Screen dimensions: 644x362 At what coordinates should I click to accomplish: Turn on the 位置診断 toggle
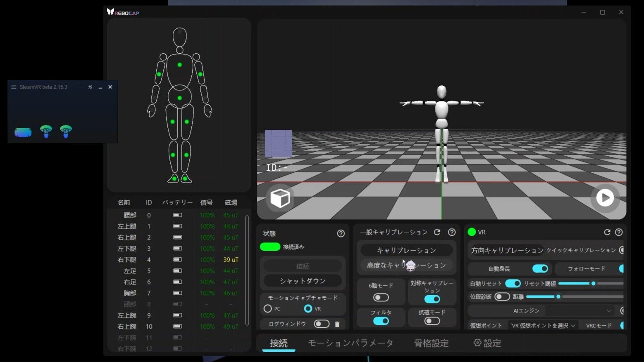coord(503,296)
